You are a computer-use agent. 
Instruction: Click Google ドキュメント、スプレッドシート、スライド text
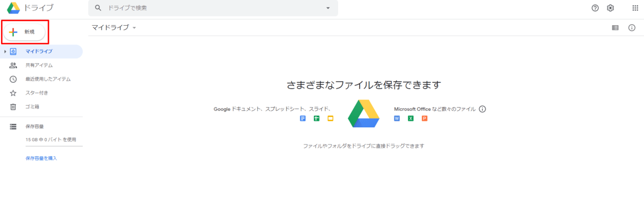272,109
